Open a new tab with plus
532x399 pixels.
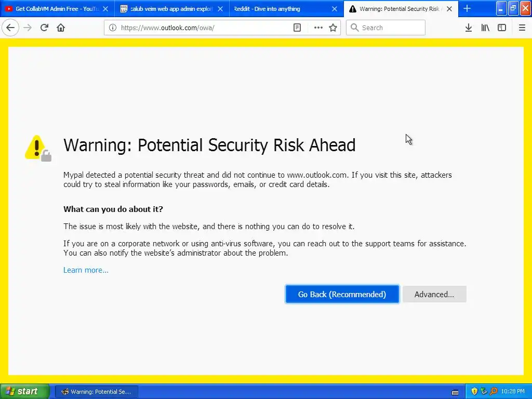467,8
